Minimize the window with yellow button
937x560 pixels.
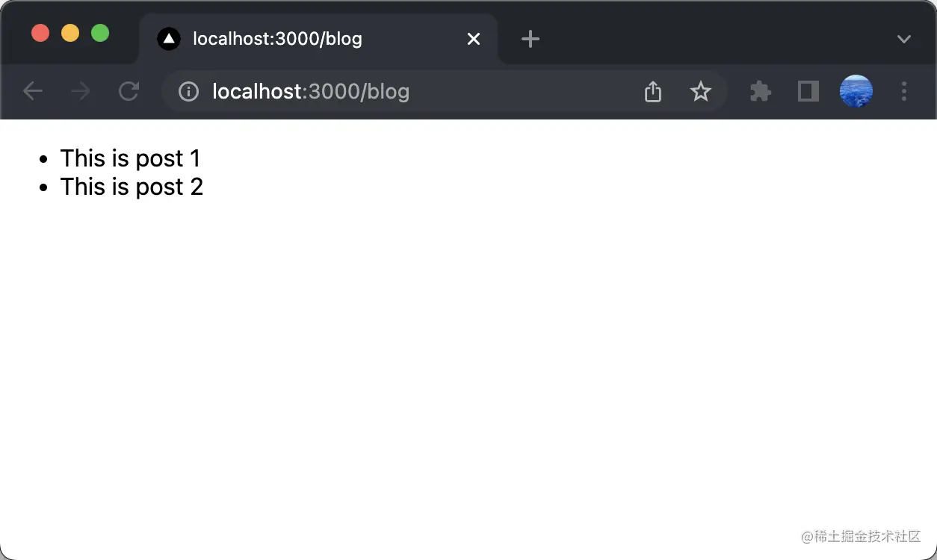point(70,34)
